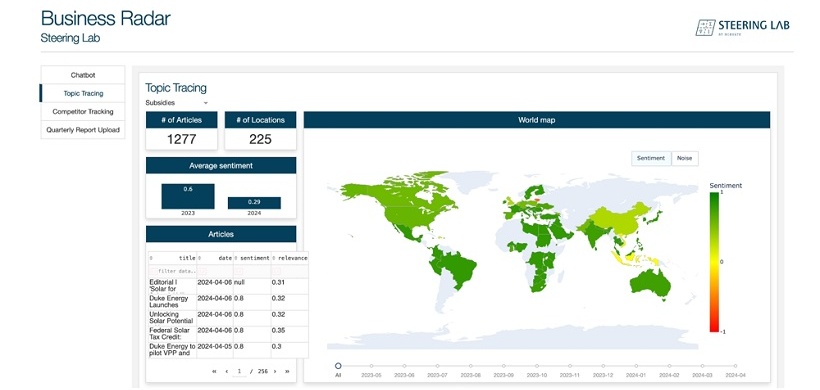Click the 0.31 relevance cell

[290, 286]
